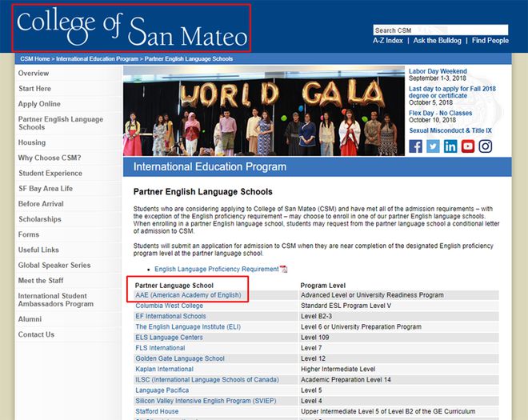This screenshot has height=420, width=528.
Task: Open Silicon Valley Intensive English Program link
Action: click(206, 401)
